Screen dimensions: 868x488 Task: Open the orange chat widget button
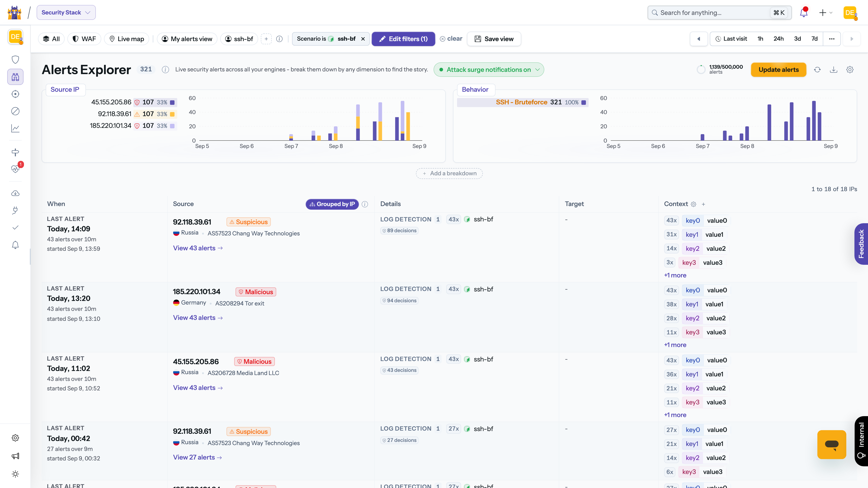click(832, 444)
